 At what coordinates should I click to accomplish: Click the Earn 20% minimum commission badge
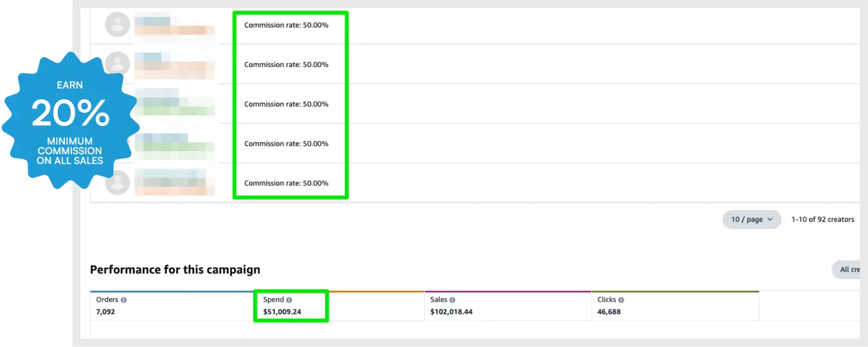pos(70,120)
